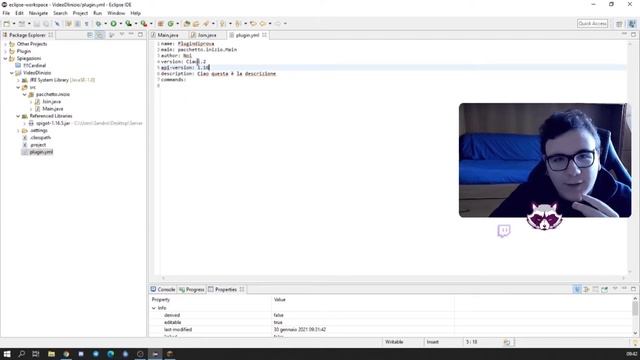Select the .project file
This screenshot has width=640, height=360.
pyautogui.click(x=38, y=145)
